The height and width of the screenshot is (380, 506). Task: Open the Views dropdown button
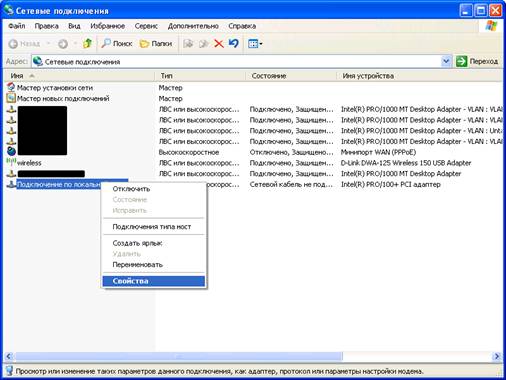click(x=255, y=43)
